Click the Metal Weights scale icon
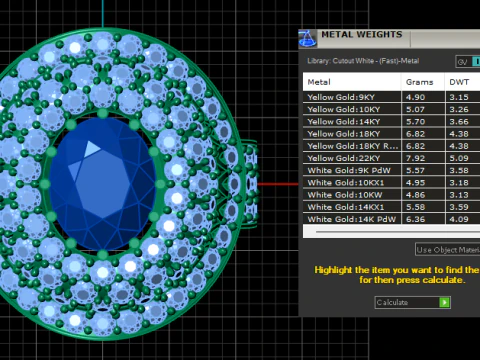This screenshot has height=360, width=480. point(307,38)
